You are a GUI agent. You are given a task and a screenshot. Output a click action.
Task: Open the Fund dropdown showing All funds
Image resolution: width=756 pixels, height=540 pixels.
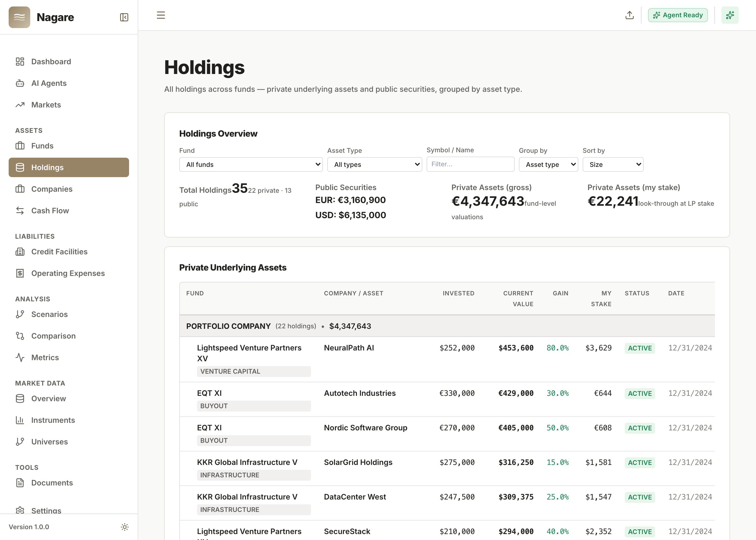[251, 165]
